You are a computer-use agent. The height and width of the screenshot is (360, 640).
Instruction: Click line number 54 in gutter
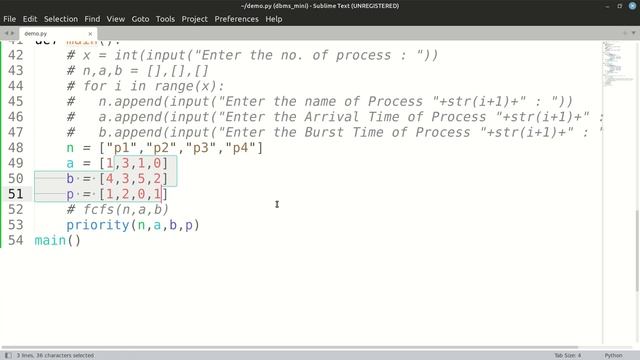tap(16, 240)
